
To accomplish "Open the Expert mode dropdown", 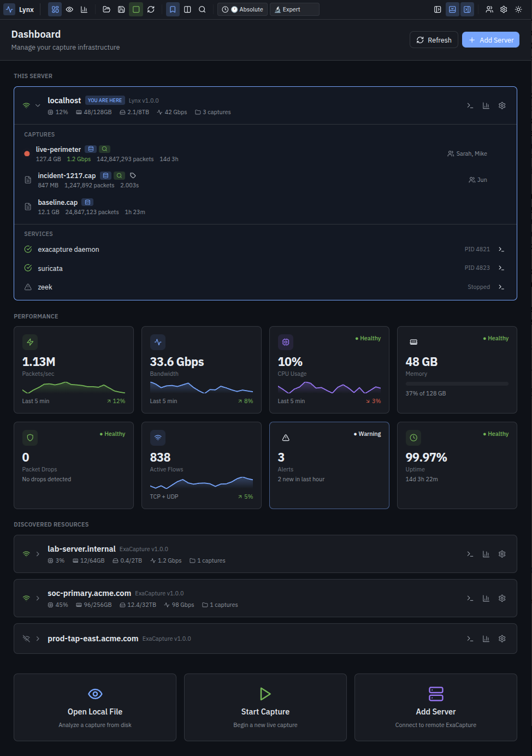I will point(294,9).
